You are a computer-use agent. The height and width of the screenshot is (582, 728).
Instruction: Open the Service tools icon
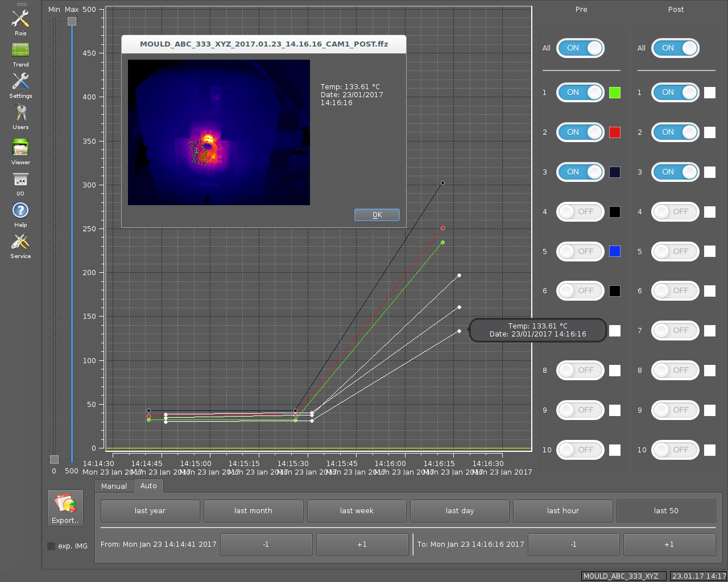(x=20, y=243)
